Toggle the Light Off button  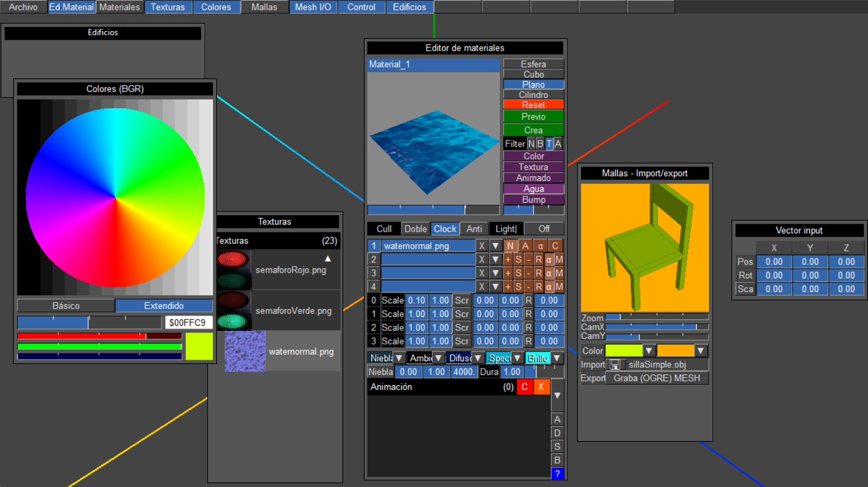pos(544,229)
